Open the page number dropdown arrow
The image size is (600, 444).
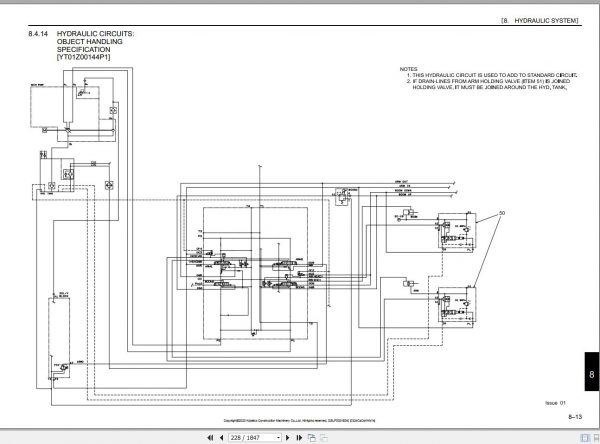279,437
